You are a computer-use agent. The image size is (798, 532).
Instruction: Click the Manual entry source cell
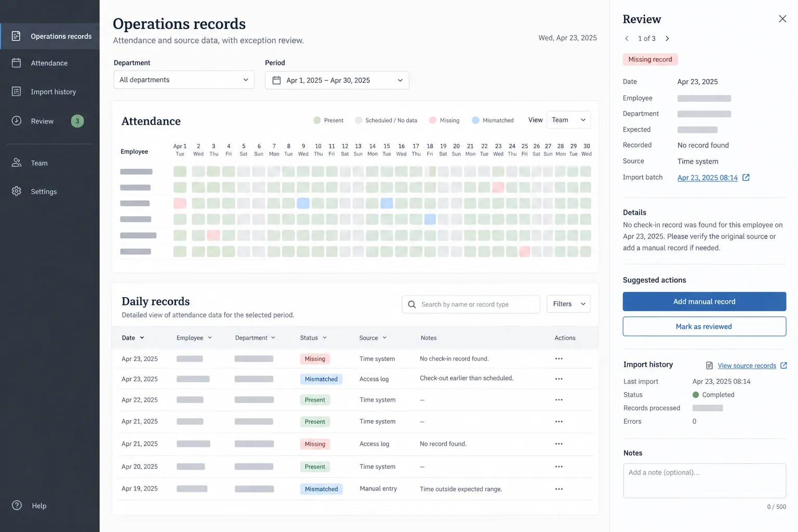point(378,489)
